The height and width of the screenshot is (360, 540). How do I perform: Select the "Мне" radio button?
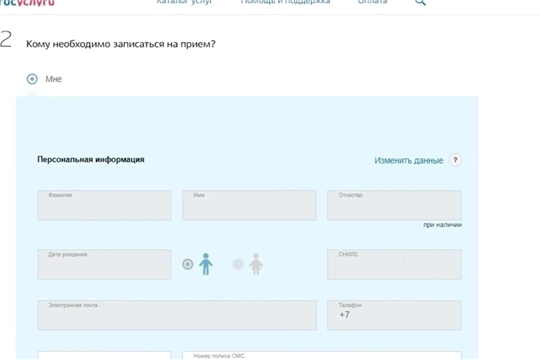(32, 79)
